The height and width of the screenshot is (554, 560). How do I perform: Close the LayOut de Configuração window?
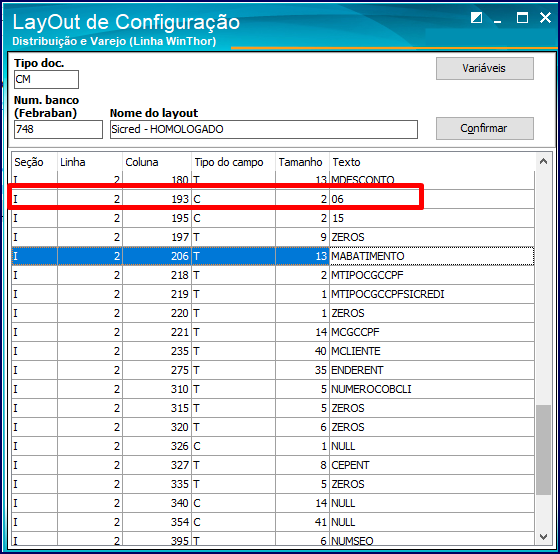tap(545, 18)
